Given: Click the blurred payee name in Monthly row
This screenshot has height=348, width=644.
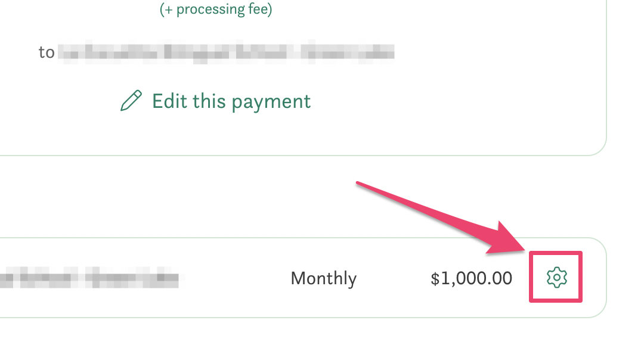Looking at the screenshot, I should click(89, 278).
